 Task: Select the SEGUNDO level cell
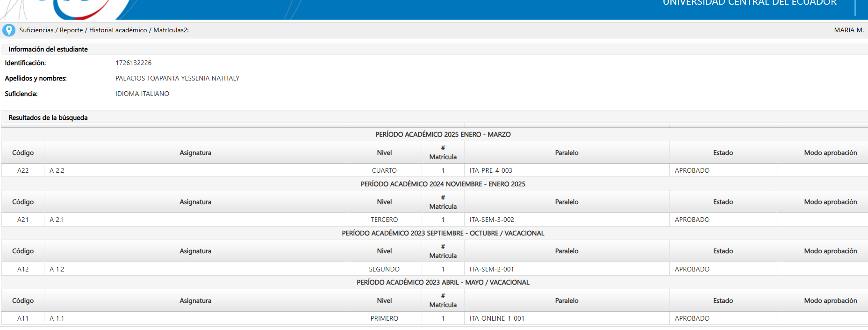(384, 269)
